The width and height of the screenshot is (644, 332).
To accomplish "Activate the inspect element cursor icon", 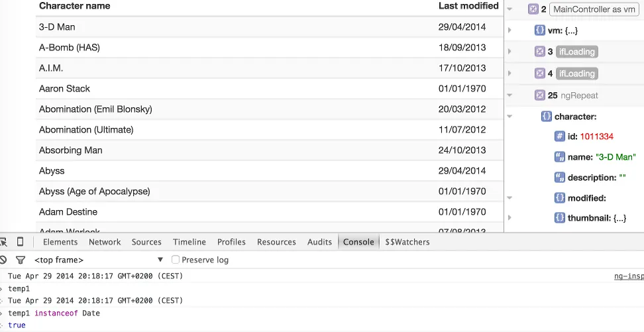I will click(4, 242).
